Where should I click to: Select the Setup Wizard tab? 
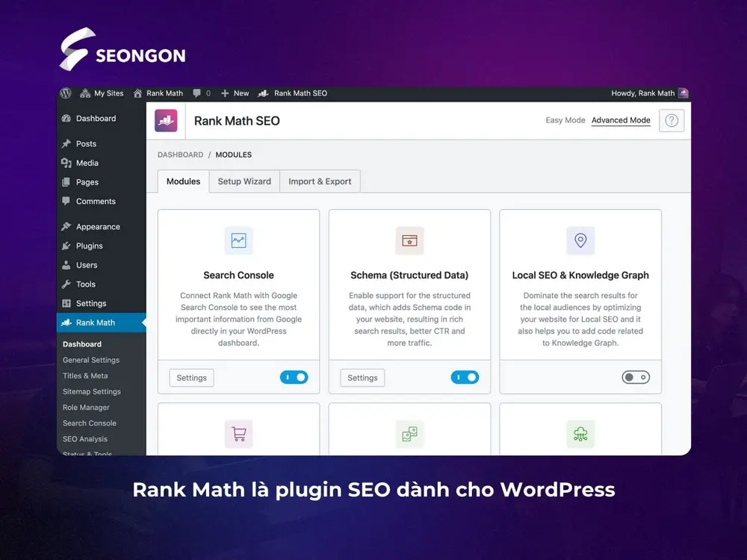[244, 181]
